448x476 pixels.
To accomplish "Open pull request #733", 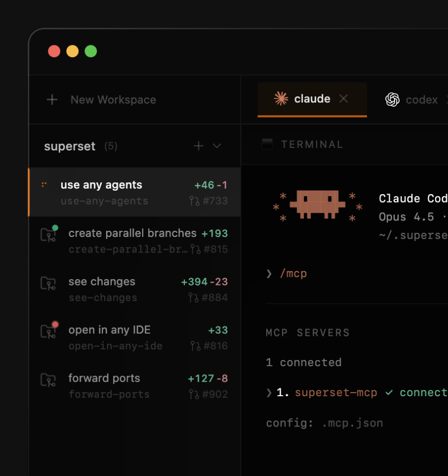I will point(209,201).
